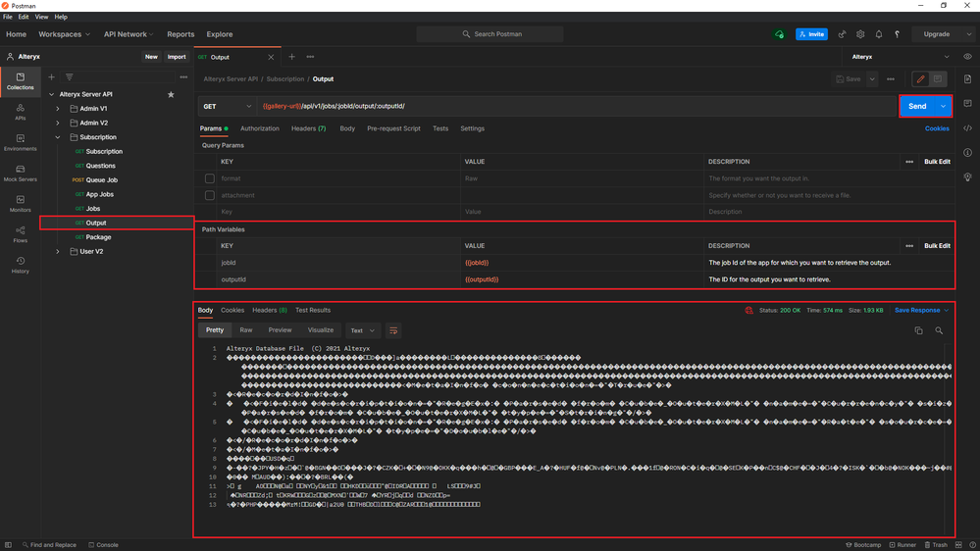
Task: Open the Console in the status bar
Action: pyautogui.click(x=104, y=545)
